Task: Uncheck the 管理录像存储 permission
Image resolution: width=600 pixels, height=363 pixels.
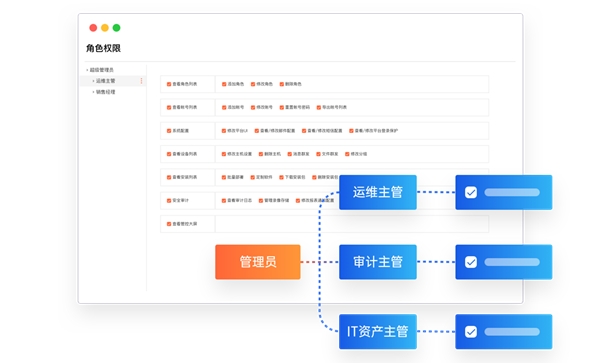Action: pyautogui.click(x=261, y=201)
